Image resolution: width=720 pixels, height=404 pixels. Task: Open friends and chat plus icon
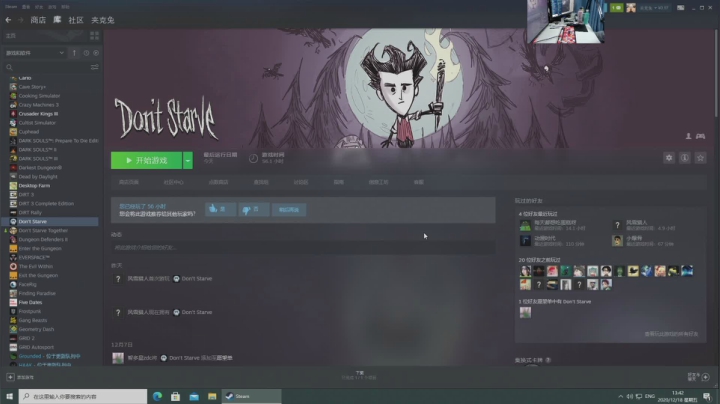706,377
